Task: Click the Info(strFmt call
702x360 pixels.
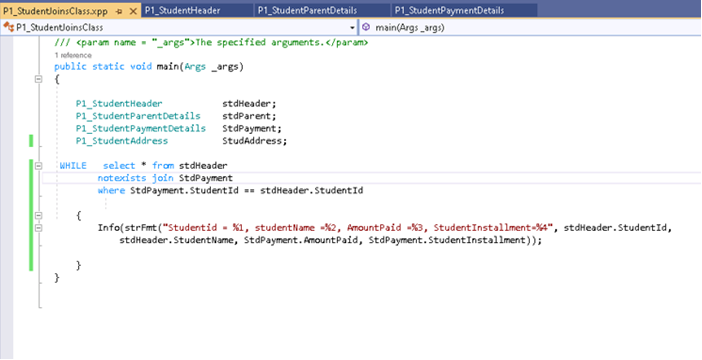Action: pyautogui.click(x=130, y=228)
